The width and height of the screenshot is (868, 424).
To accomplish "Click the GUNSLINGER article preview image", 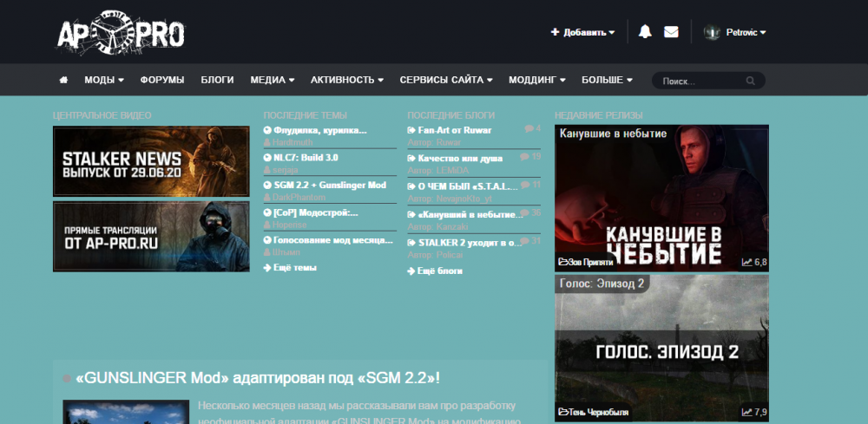I will (x=126, y=411).
